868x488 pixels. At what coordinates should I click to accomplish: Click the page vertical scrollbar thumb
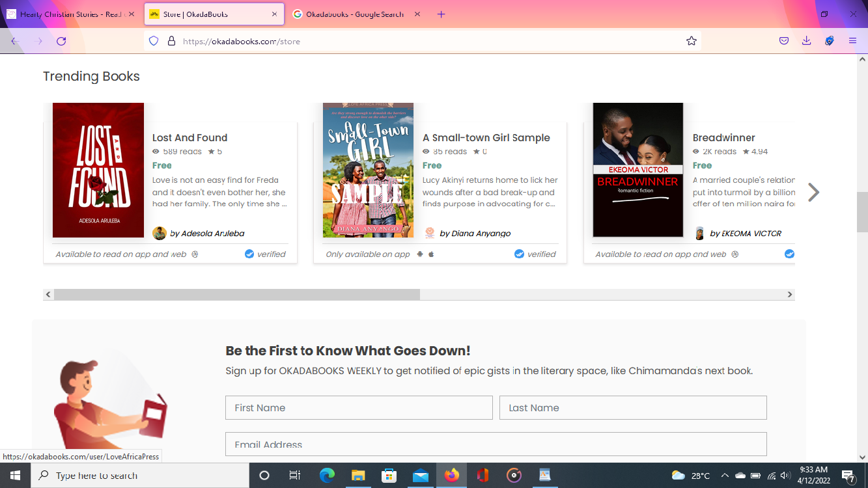point(862,213)
